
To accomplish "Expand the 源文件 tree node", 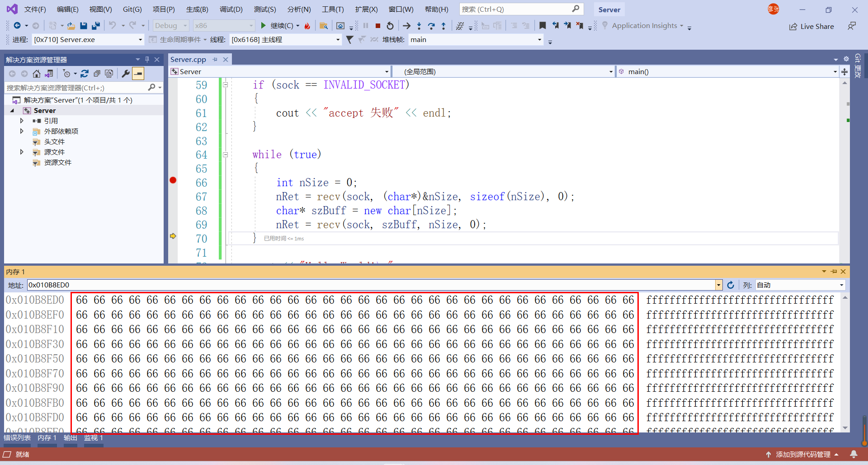I will point(22,152).
